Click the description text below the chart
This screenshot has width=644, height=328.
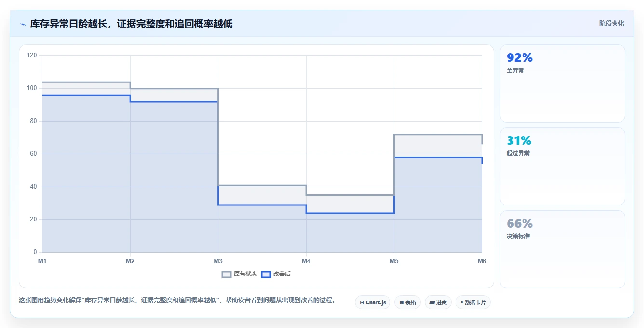pos(177,300)
